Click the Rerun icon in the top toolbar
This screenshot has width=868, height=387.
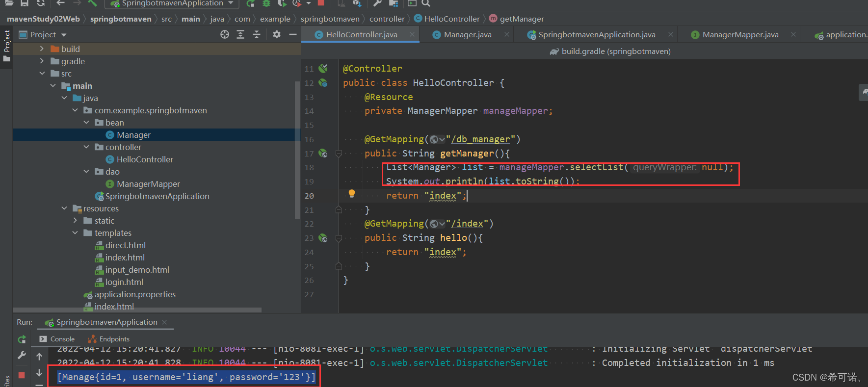251,3
